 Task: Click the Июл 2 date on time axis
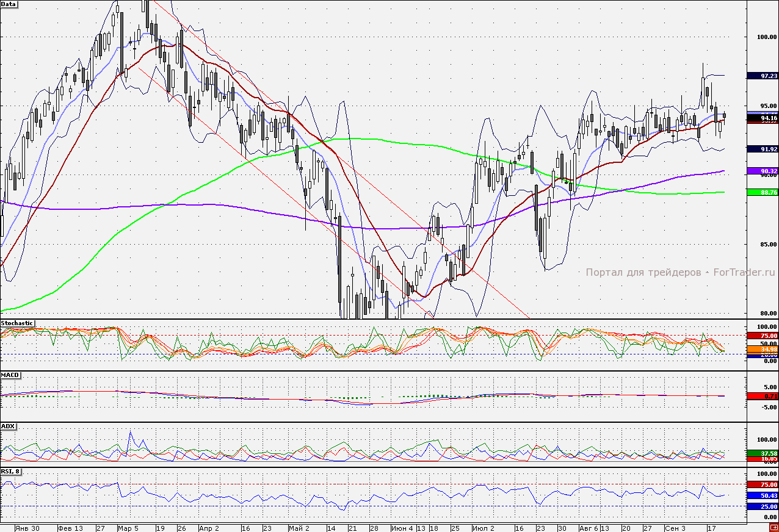485,528
